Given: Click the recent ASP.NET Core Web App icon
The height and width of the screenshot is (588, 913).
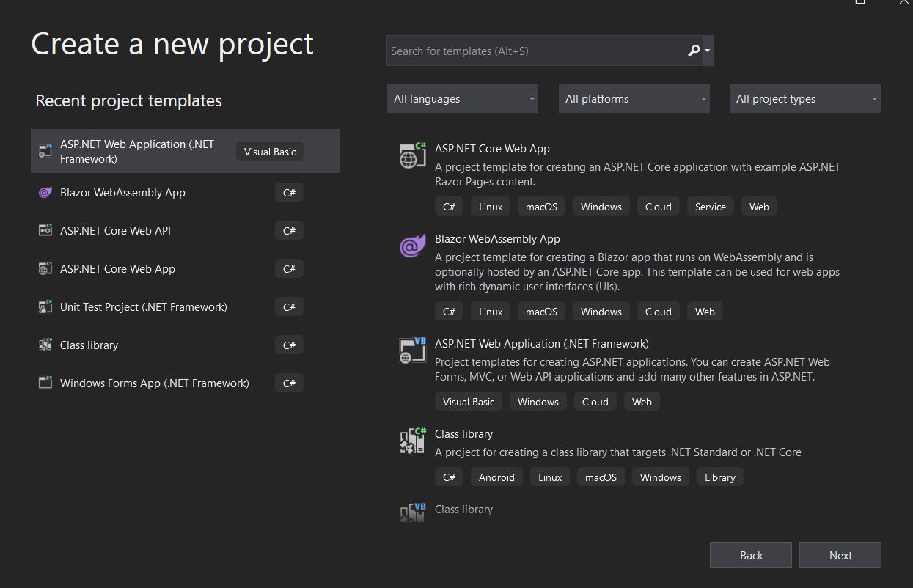Looking at the screenshot, I should click(x=45, y=268).
